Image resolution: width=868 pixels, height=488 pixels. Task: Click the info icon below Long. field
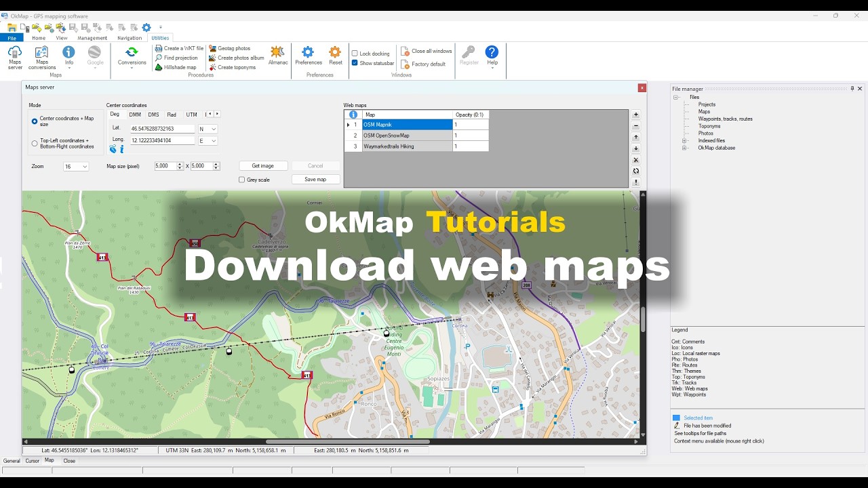tap(122, 149)
